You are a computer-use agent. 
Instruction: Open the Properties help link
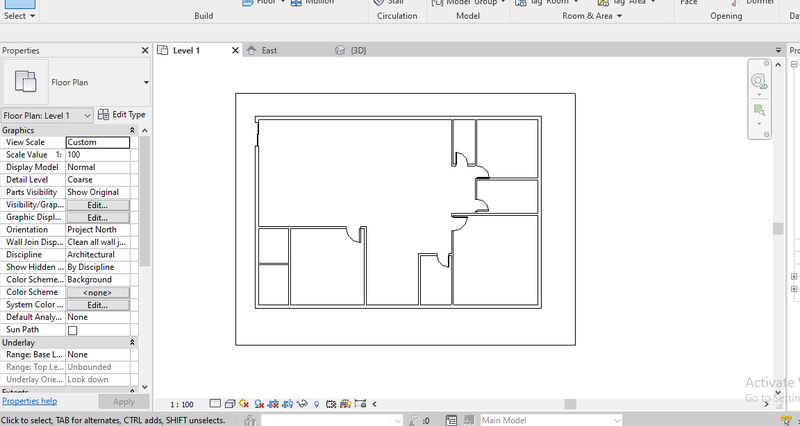point(30,401)
